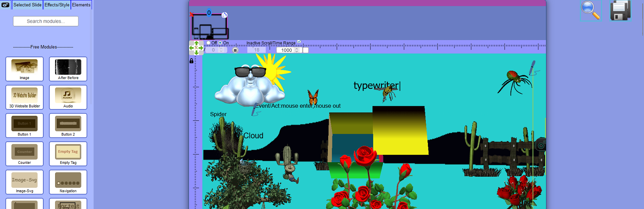Screen dimensions: 644x209
Task: Click the magnifier preview icon
Action: pos(591,10)
